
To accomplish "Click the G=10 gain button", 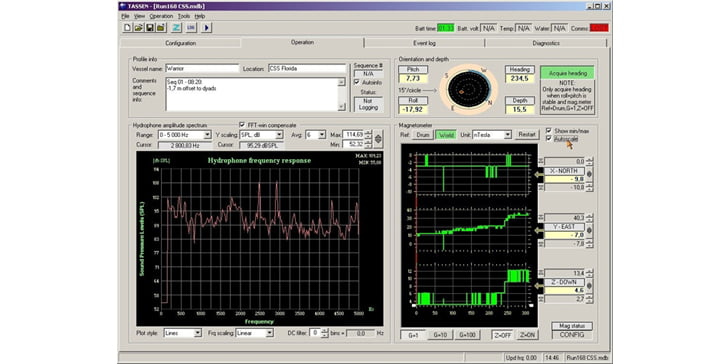I will point(440,335).
